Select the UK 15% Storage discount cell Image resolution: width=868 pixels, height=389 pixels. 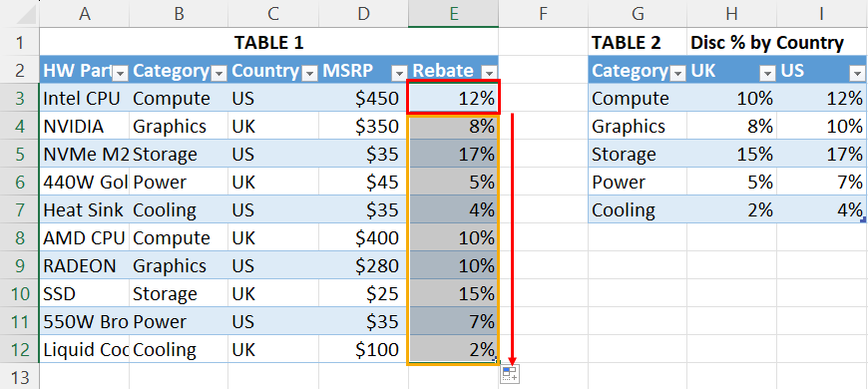pos(732,154)
